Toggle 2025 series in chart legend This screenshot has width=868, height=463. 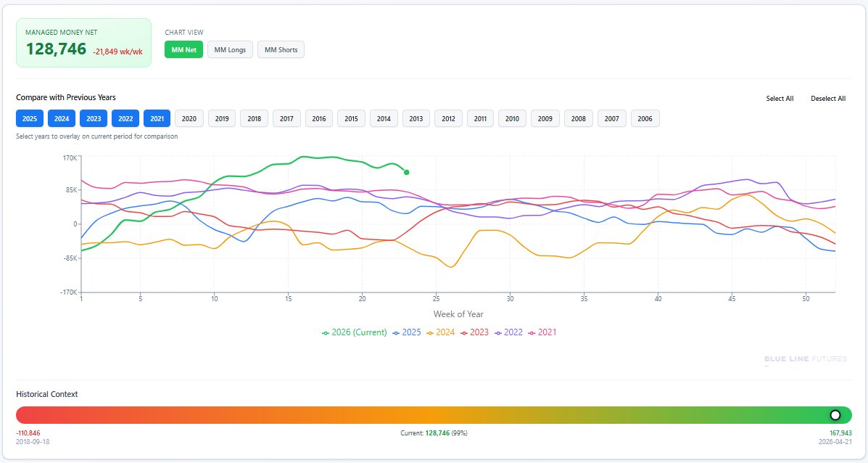tap(406, 332)
